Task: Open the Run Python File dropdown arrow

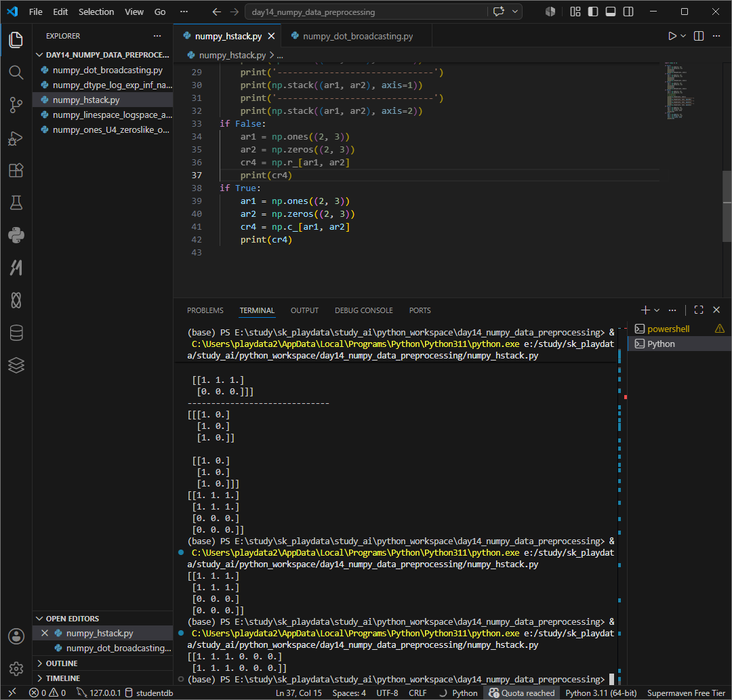Action: coord(683,36)
